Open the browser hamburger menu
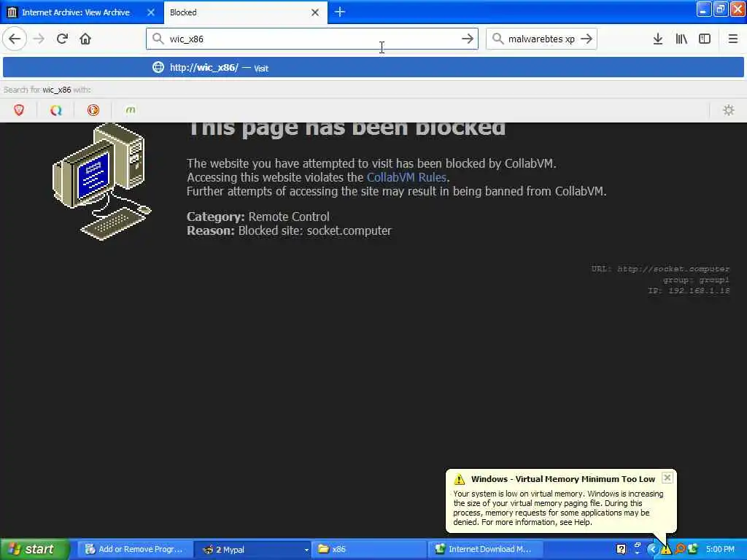Viewport: 747px width, 560px height. point(732,39)
